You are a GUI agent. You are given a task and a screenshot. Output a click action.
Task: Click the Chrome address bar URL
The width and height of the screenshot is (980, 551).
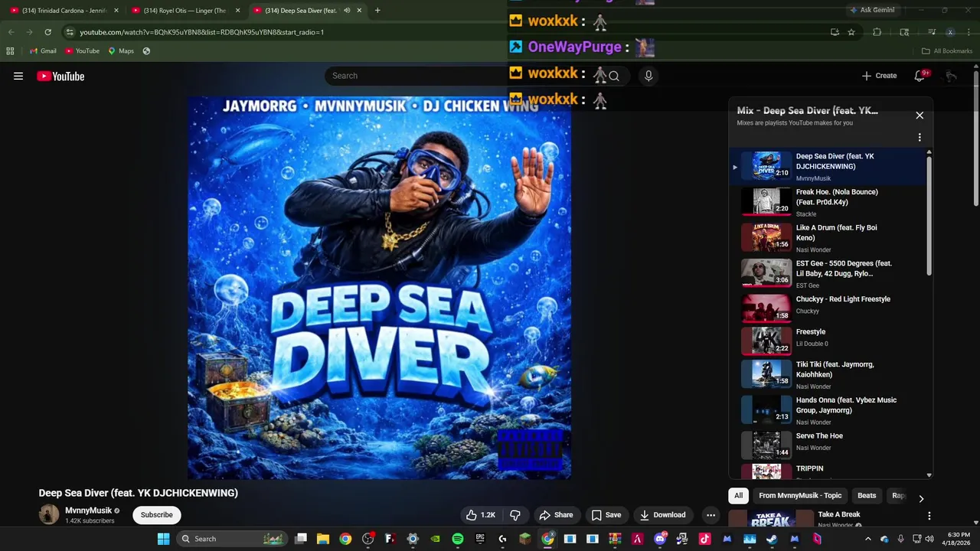[x=202, y=32]
